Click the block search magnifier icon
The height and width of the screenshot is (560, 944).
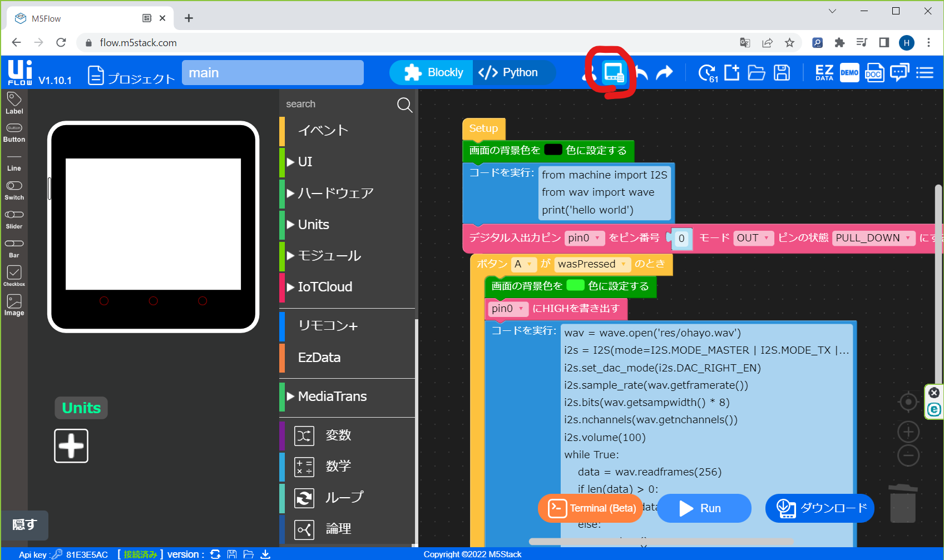pyautogui.click(x=404, y=105)
